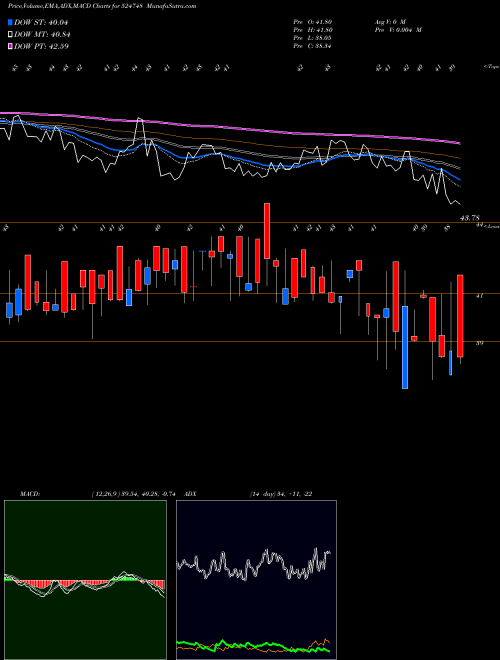This screenshot has width=500, height=660.
Task: Click the 'Pre O: 41.80' open value
Action: [x=313, y=22]
